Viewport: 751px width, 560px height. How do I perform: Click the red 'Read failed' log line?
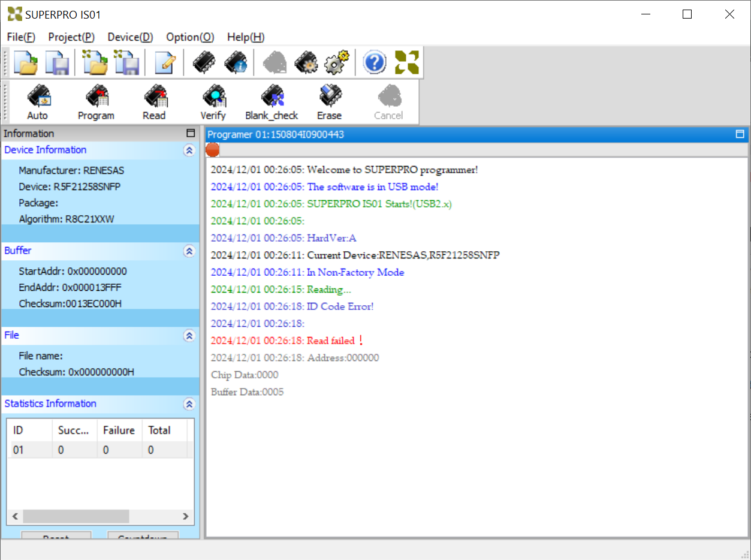pos(288,341)
